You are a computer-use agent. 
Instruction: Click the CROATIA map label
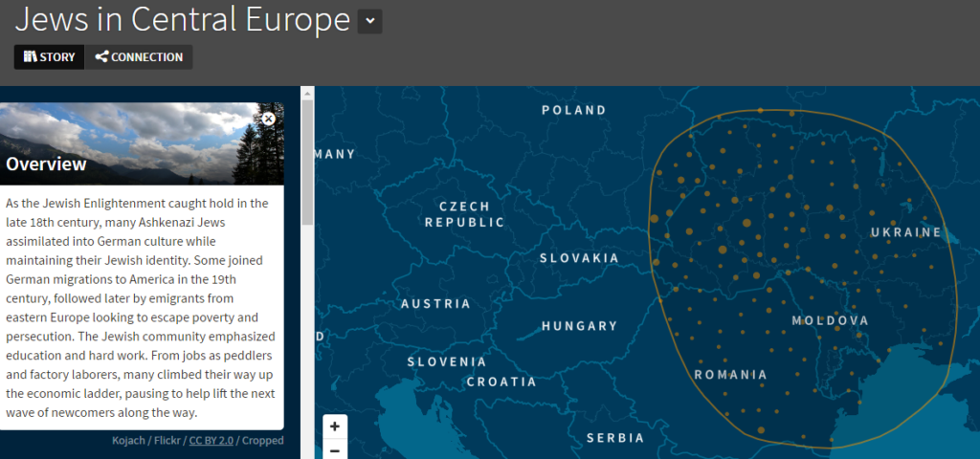click(x=501, y=382)
